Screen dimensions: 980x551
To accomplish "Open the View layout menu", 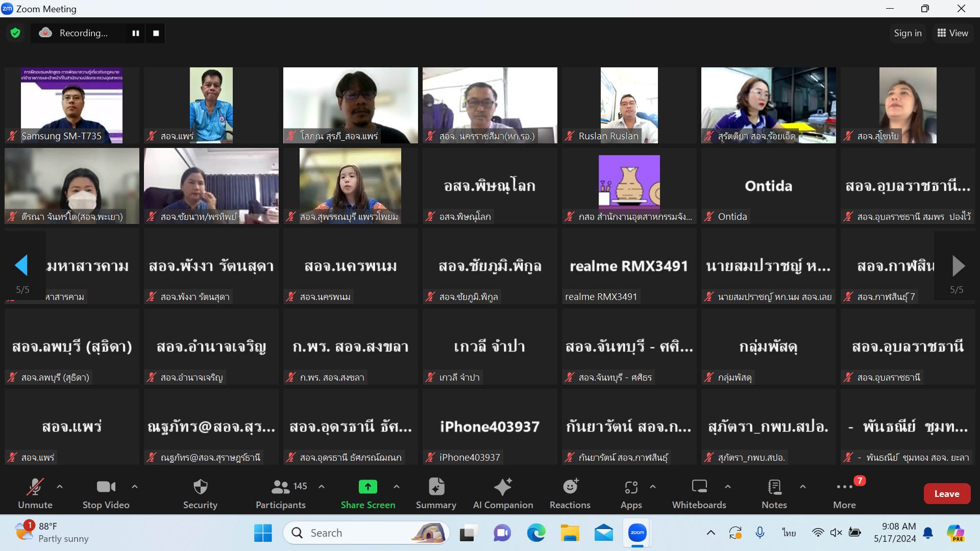I will coord(952,33).
